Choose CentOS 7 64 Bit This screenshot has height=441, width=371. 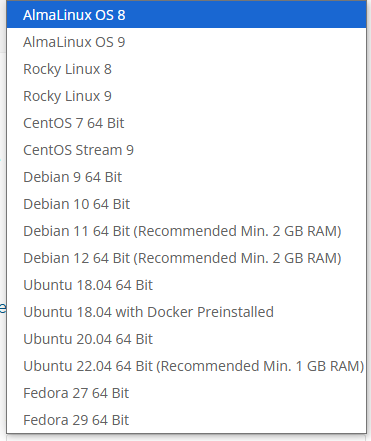[x=186, y=123]
